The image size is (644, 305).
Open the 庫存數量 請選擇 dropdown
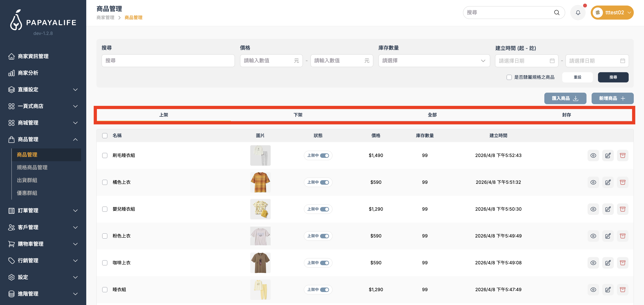tap(434, 61)
